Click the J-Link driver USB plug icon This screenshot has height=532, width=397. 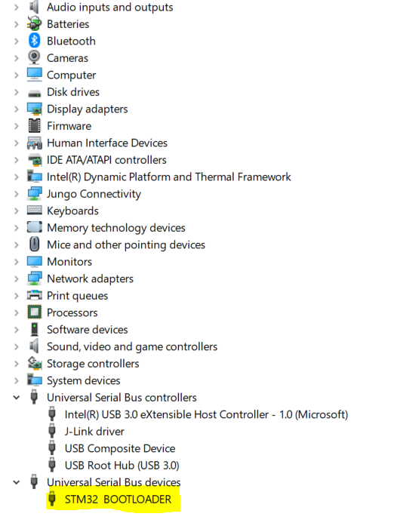(x=52, y=431)
